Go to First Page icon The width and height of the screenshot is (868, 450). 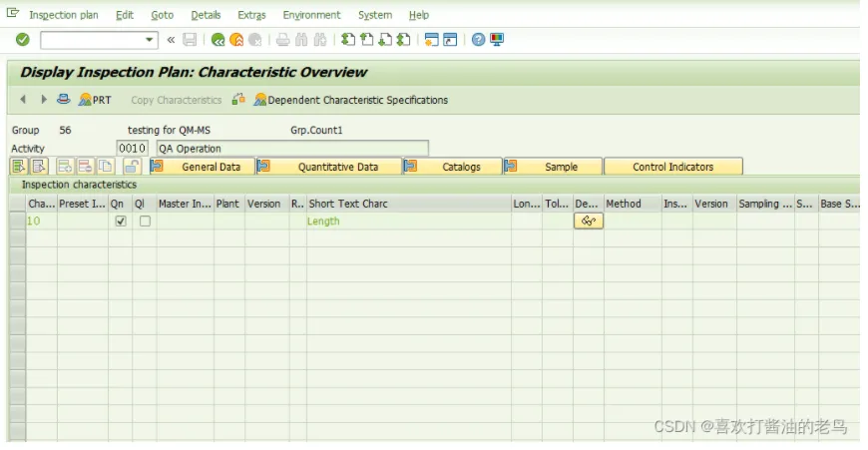click(348, 40)
